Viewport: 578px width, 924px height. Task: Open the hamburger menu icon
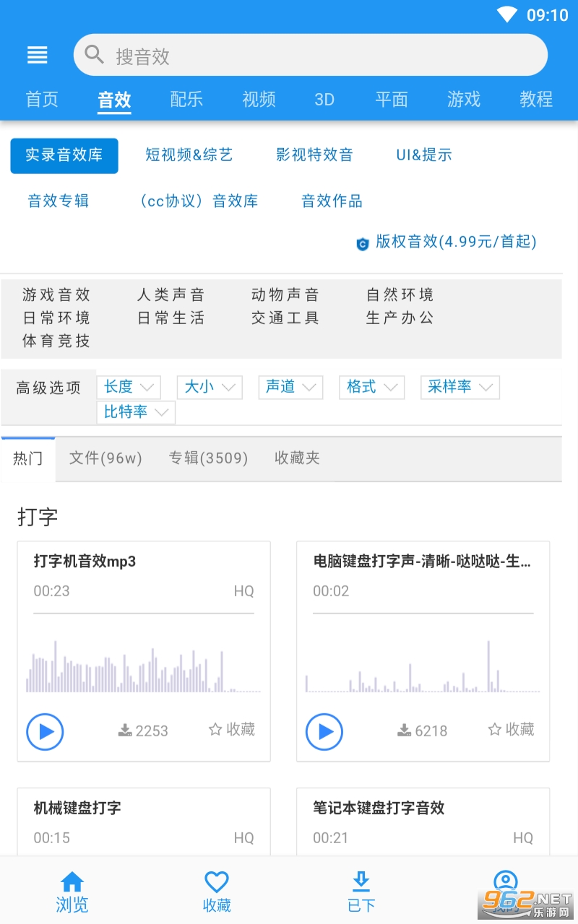pyautogui.click(x=38, y=56)
